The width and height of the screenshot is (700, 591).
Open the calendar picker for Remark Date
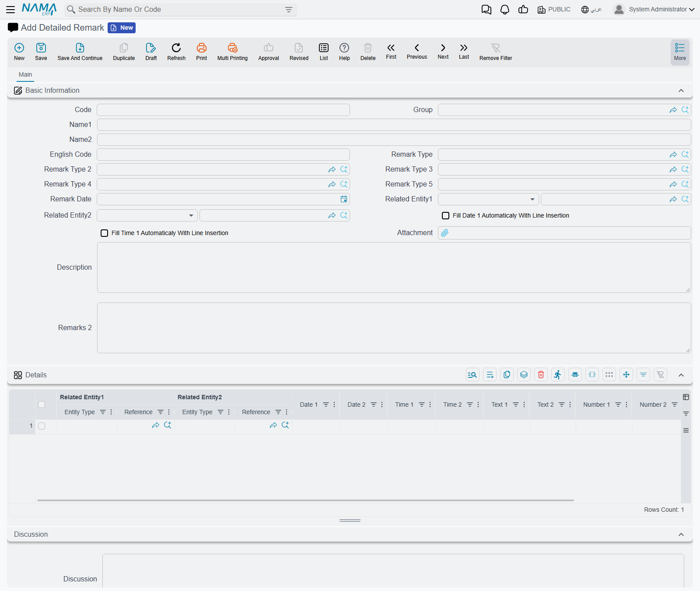tap(344, 199)
